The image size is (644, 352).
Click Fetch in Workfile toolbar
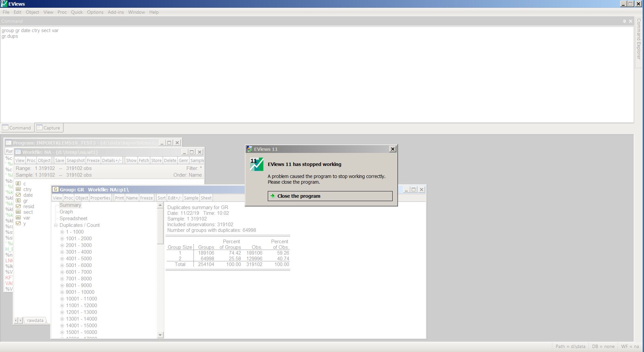[144, 160]
